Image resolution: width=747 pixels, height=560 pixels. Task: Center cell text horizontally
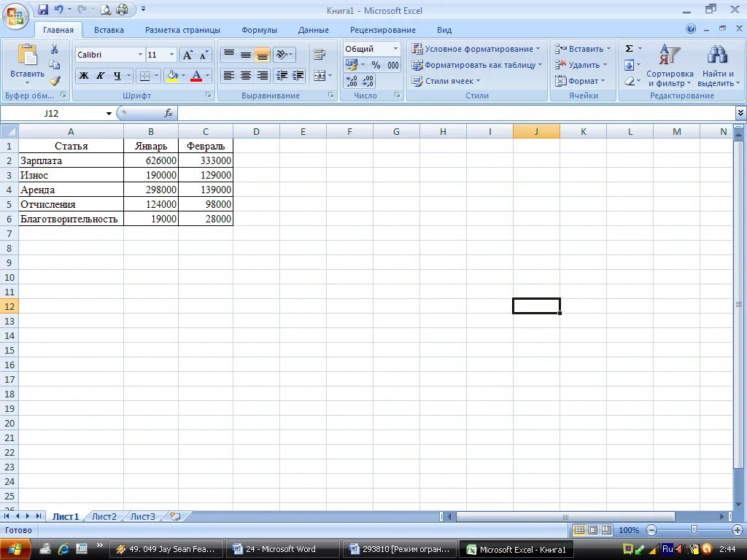[x=245, y=75]
